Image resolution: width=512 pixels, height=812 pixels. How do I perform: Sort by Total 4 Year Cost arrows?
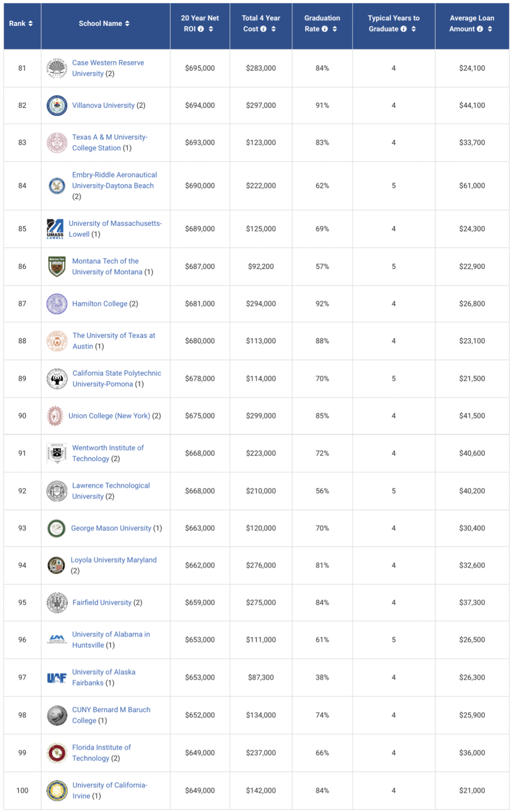pos(274,29)
